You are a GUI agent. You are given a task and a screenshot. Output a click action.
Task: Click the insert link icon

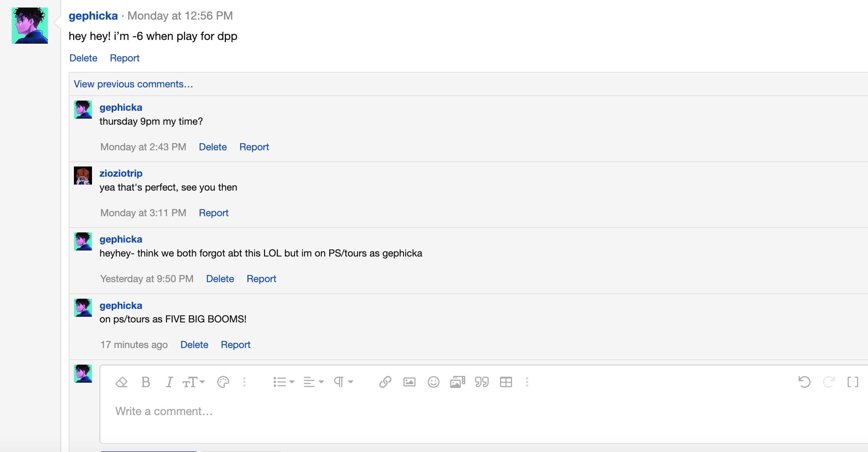385,382
